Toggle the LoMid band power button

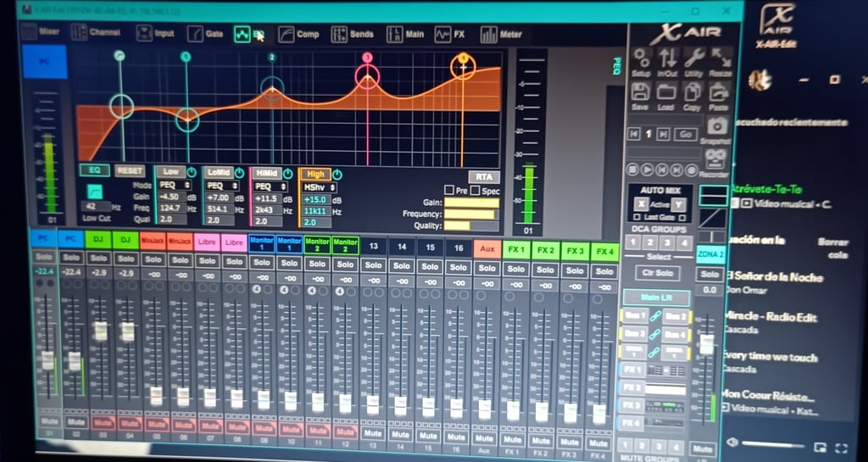pos(239,173)
